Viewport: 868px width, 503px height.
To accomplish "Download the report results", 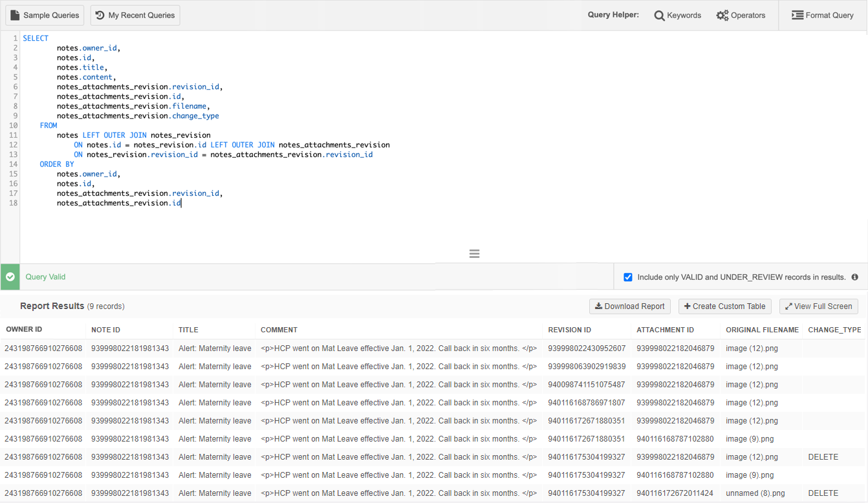I will tap(629, 306).
